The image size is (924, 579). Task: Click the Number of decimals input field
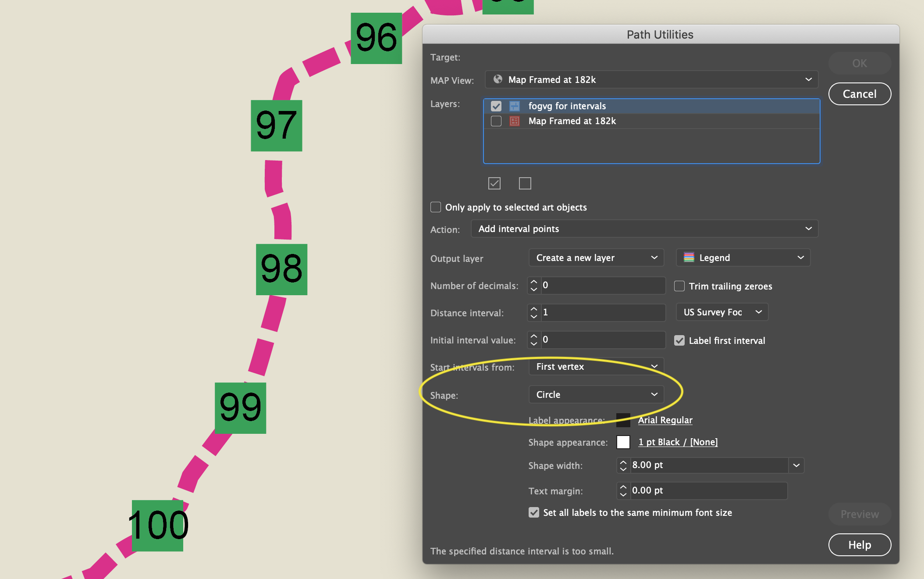[x=603, y=285]
